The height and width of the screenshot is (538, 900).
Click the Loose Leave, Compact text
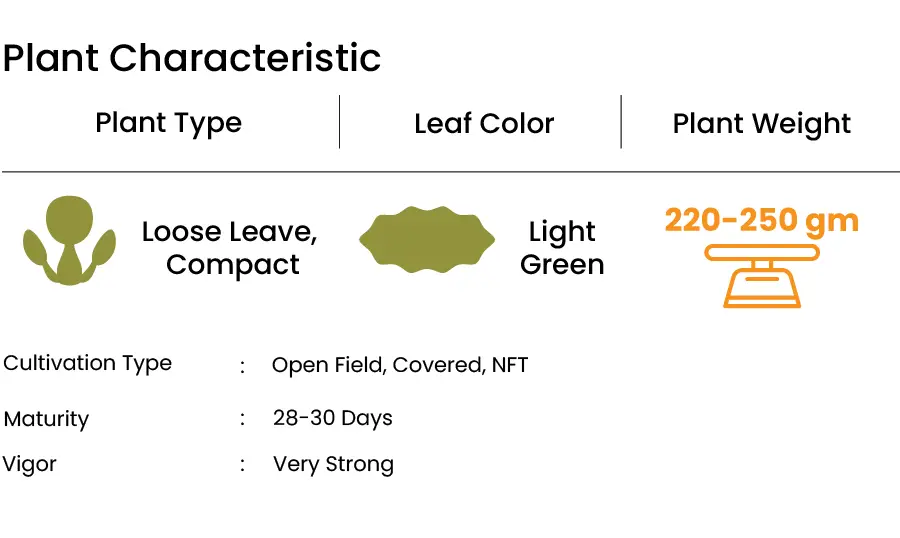(x=230, y=249)
